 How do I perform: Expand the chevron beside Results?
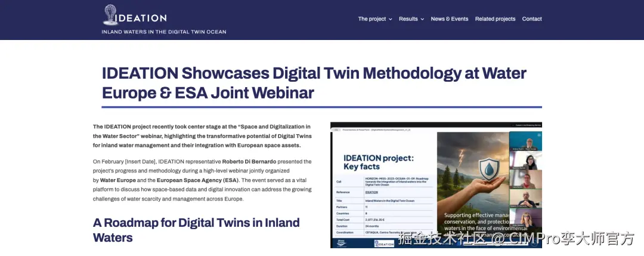click(x=422, y=19)
